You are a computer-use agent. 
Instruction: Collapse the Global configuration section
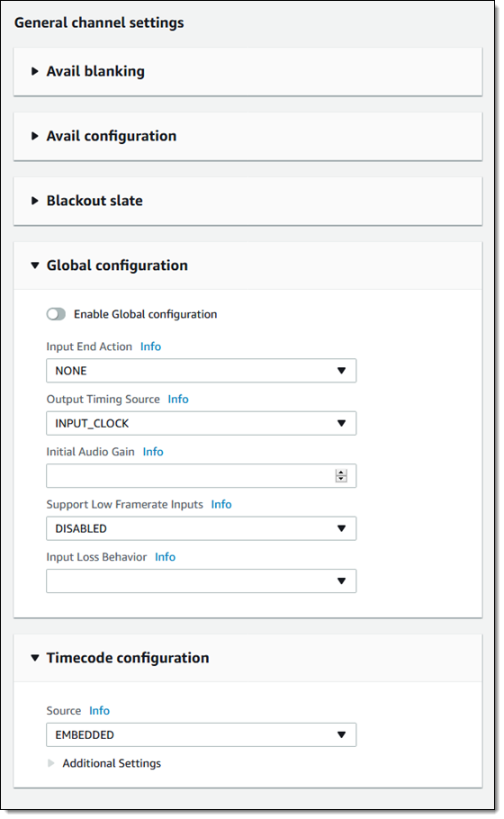(247, 265)
